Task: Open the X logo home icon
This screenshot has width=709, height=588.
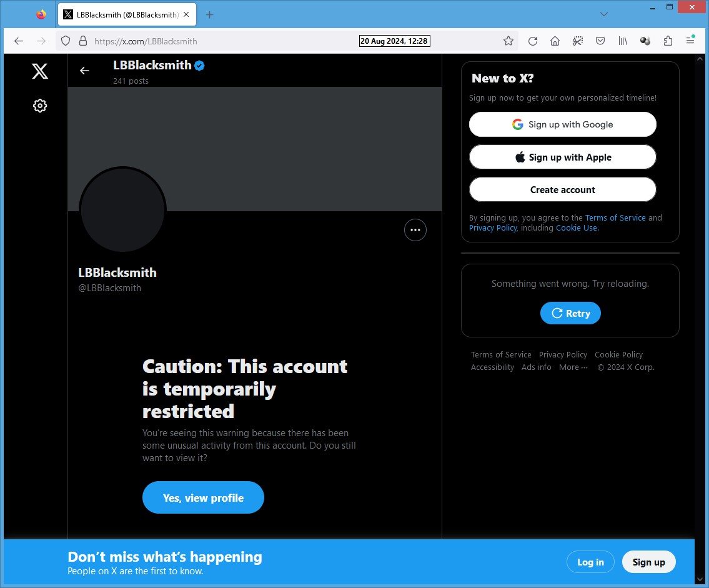Action: [40, 71]
